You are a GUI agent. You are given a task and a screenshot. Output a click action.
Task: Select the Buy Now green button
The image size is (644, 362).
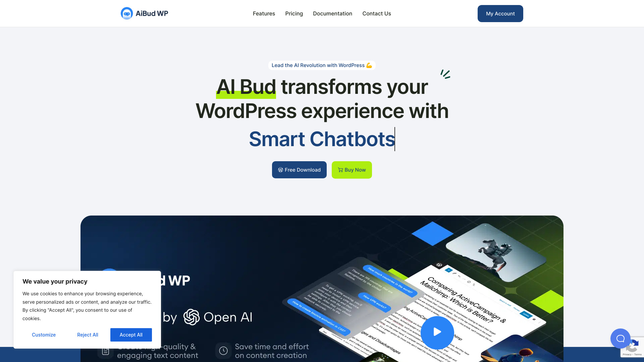click(x=352, y=170)
